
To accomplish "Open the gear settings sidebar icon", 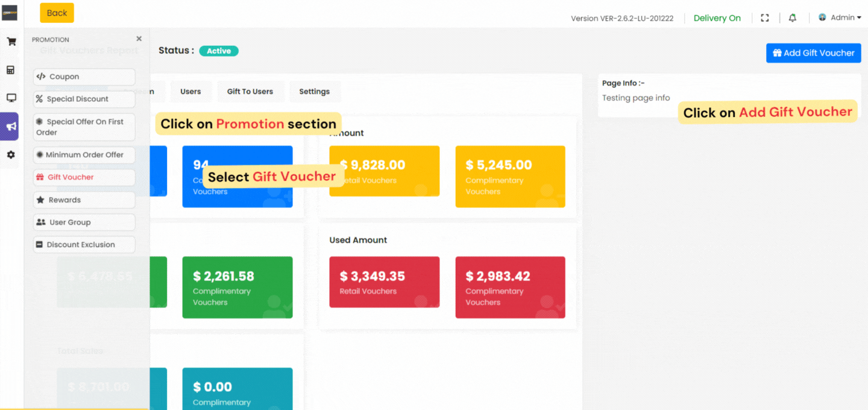I will click(11, 155).
